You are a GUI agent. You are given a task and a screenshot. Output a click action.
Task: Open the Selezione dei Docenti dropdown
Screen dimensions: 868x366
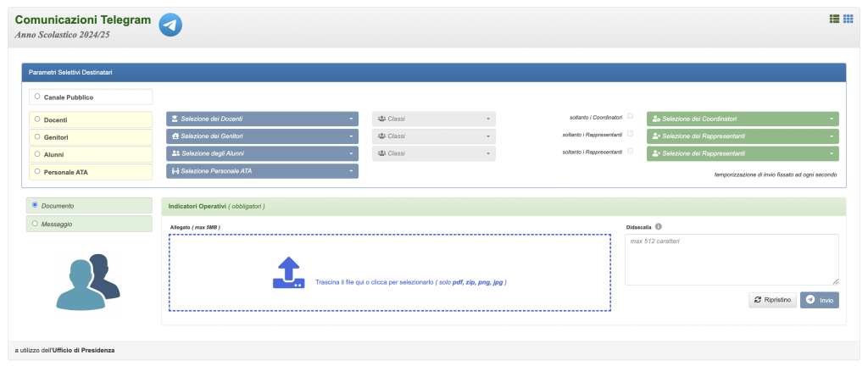(262, 119)
